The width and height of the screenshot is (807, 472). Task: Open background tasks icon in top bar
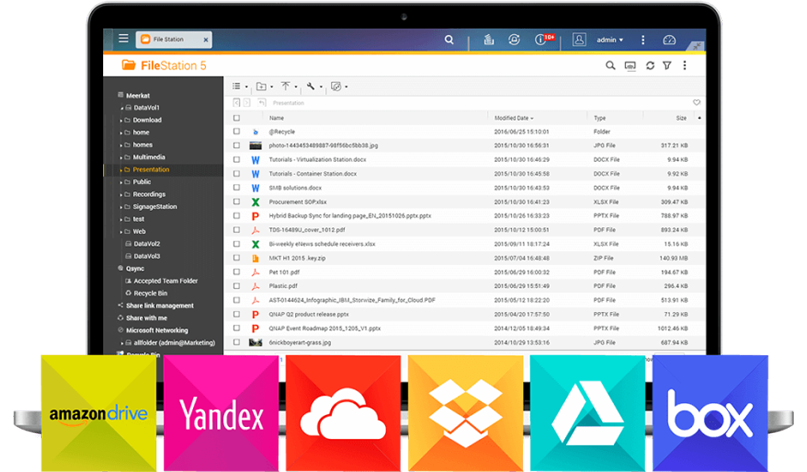point(488,40)
